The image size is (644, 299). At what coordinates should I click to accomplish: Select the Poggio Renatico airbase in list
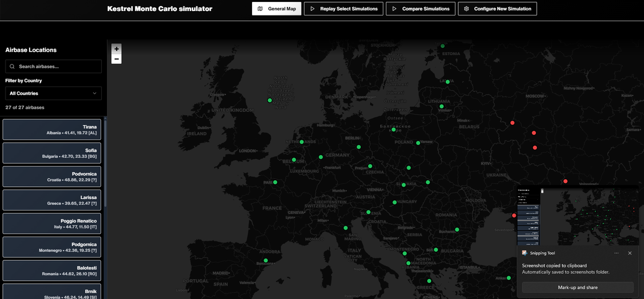[52, 223]
